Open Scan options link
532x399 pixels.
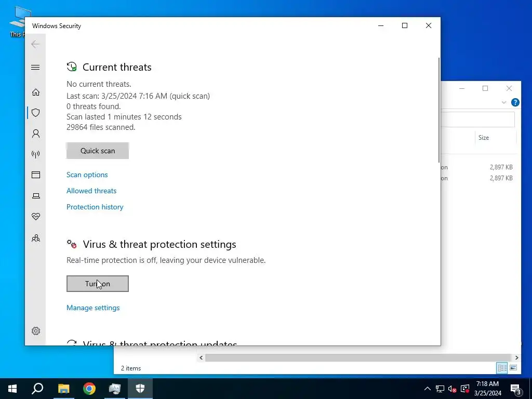pos(87,175)
